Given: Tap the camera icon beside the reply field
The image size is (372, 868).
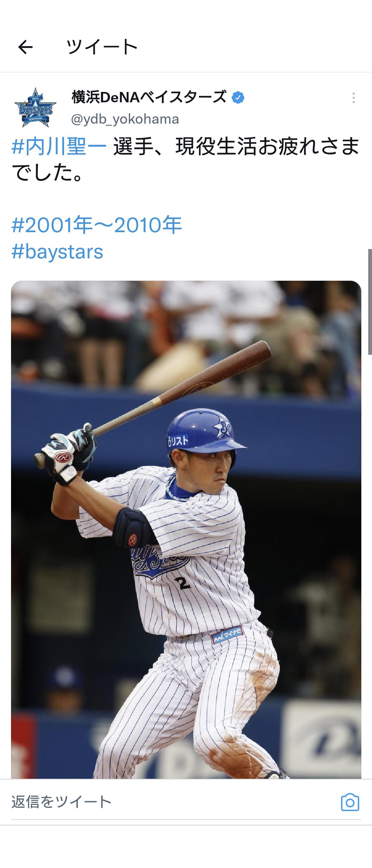Looking at the screenshot, I should pyautogui.click(x=350, y=802).
